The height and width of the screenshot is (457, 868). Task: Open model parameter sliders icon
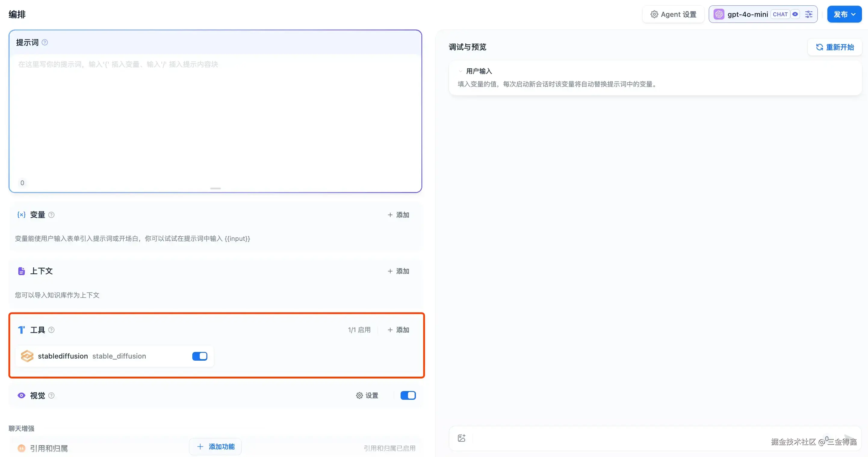click(x=809, y=14)
